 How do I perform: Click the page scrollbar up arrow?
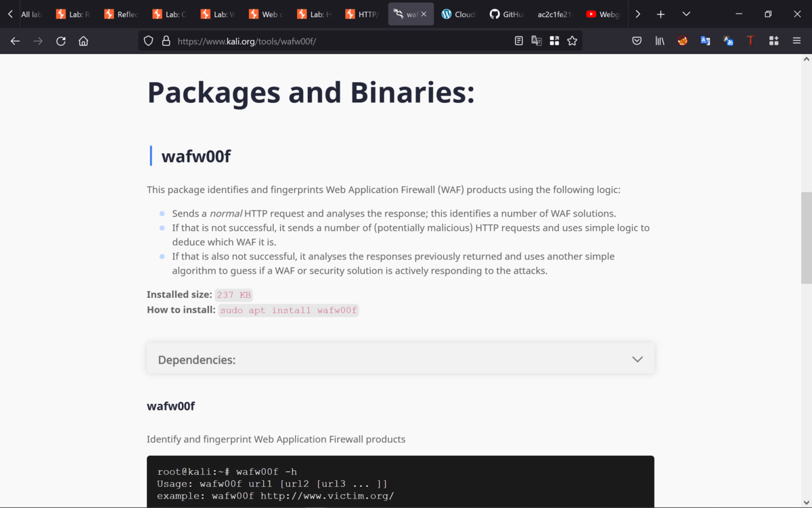(806, 60)
